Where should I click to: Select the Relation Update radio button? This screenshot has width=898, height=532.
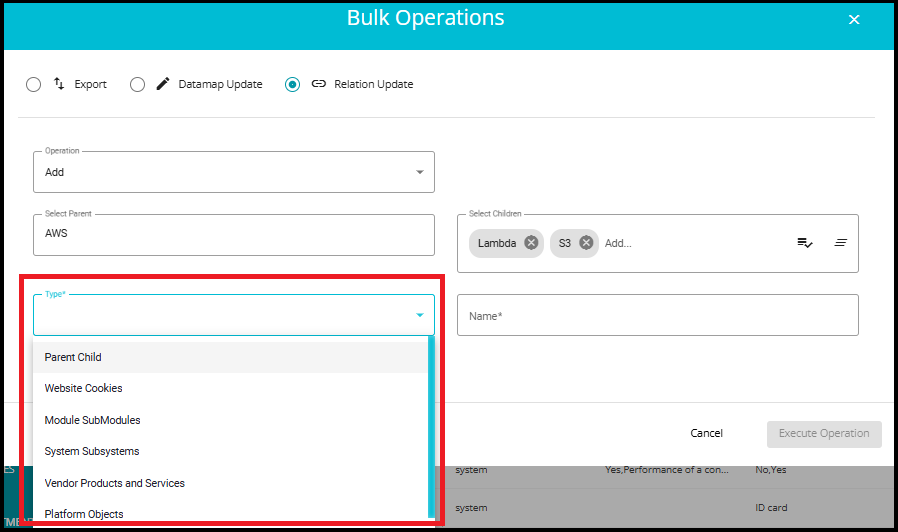click(x=292, y=85)
